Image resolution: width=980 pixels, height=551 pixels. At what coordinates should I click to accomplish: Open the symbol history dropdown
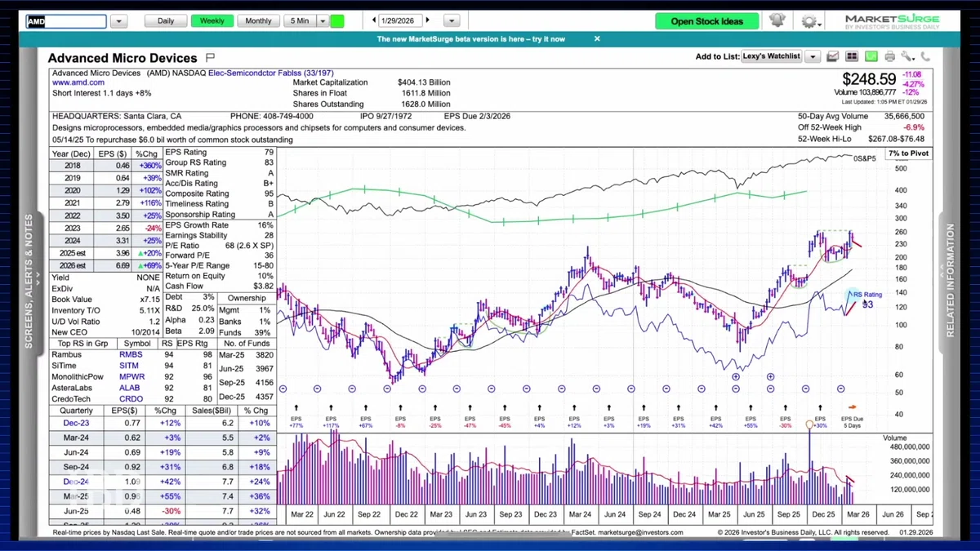[119, 21]
